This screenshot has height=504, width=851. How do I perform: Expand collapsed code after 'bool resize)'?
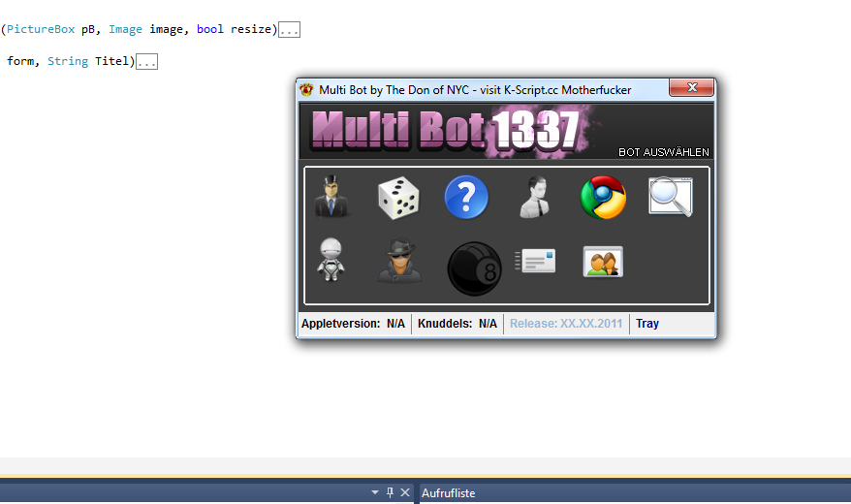pyautogui.click(x=289, y=30)
